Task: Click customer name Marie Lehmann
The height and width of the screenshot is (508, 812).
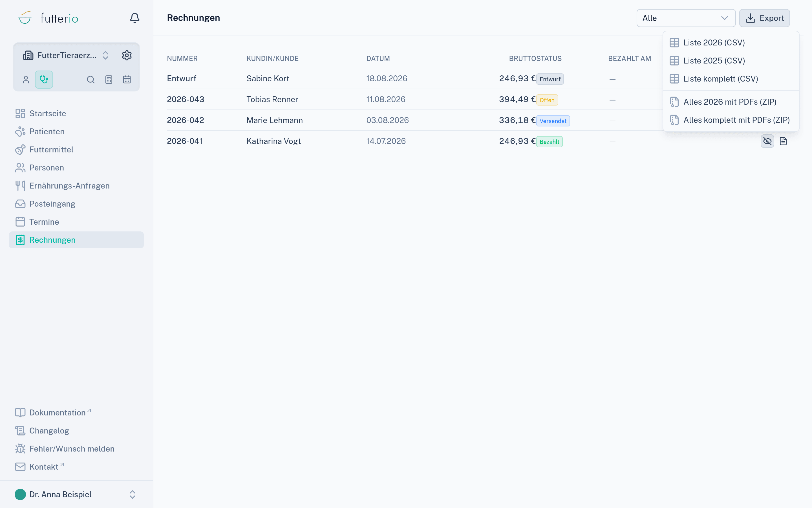Action: pyautogui.click(x=274, y=120)
